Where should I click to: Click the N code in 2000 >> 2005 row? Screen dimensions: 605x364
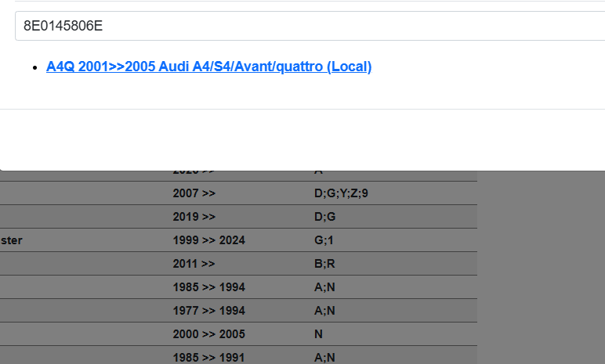318,334
